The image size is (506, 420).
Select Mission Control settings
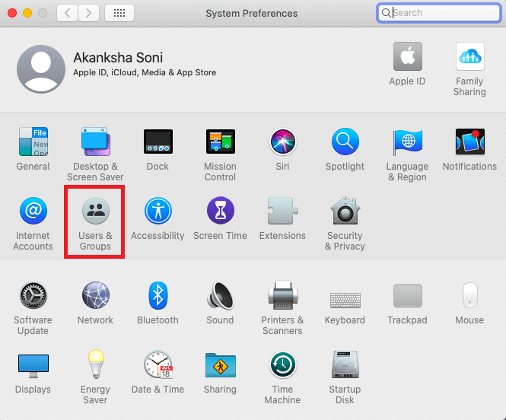point(220,142)
